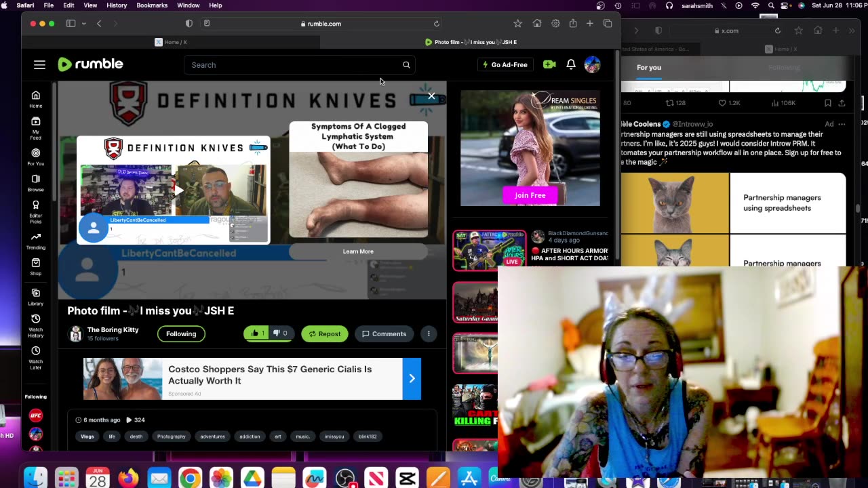Open Trending in Rumble sidebar

(x=36, y=241)
